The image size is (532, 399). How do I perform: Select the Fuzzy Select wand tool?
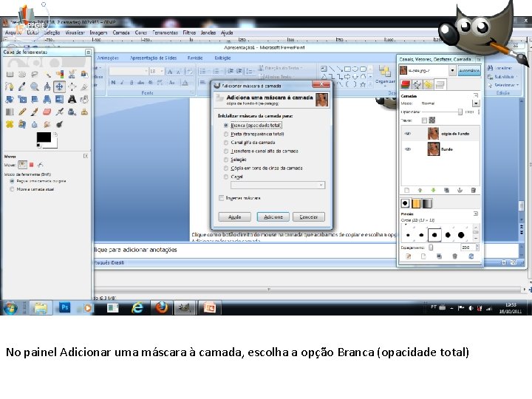point(47,75)
